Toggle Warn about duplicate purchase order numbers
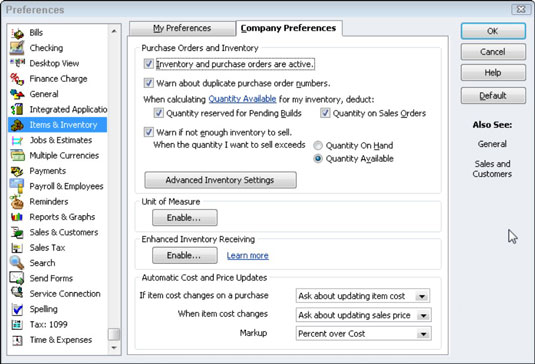This screenshot has width=535, height=364. [149, 83]
